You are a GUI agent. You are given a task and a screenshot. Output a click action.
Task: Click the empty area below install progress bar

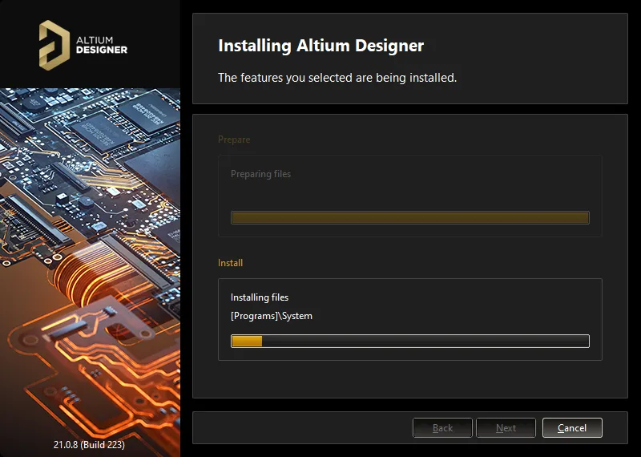click(x=410, y=375)
